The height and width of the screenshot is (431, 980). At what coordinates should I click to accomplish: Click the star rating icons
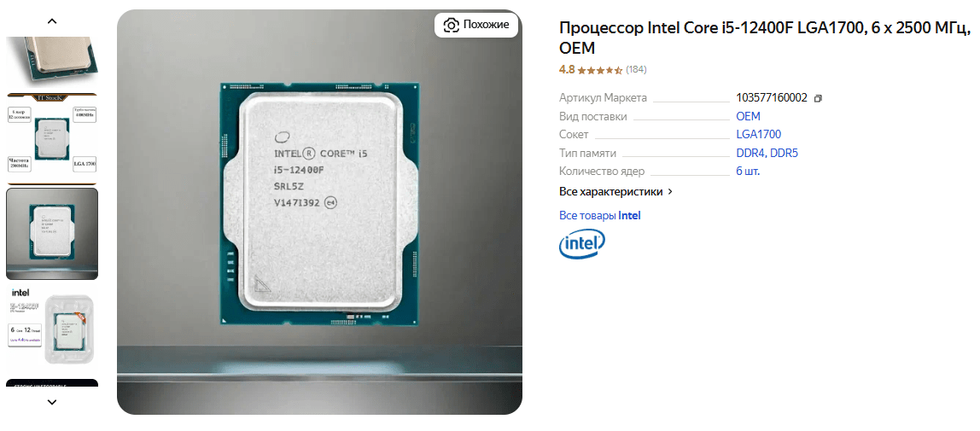click(599, 70)
